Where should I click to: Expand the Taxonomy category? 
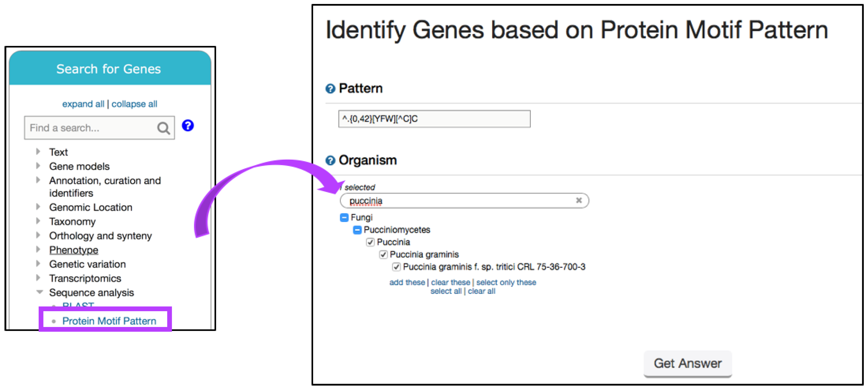point(38,221)
